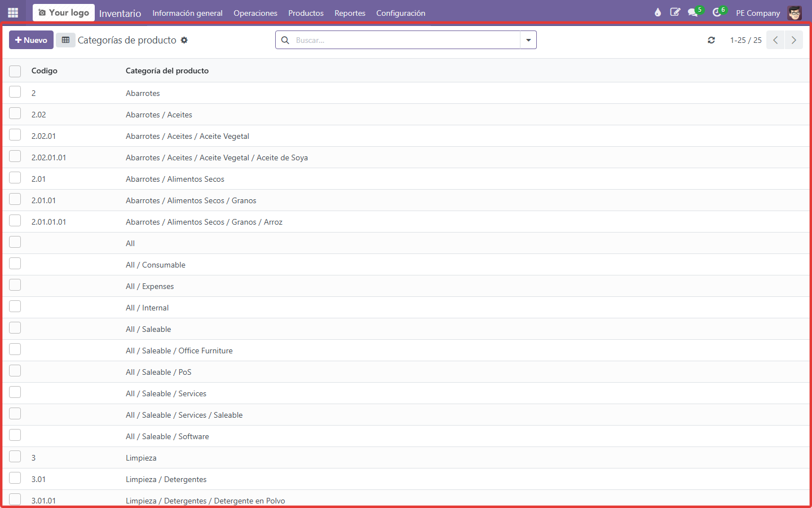Select checkbox for code 3.01 row
This screenshot has width=812, height=508.
click(x=15, y=478)
